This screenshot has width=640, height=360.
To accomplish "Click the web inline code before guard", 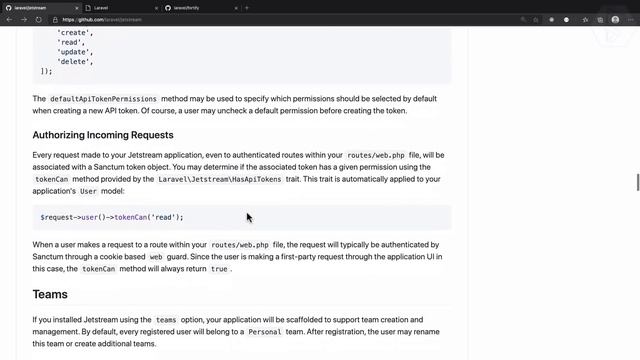I will pyautogui.click(x=156, y=257).
